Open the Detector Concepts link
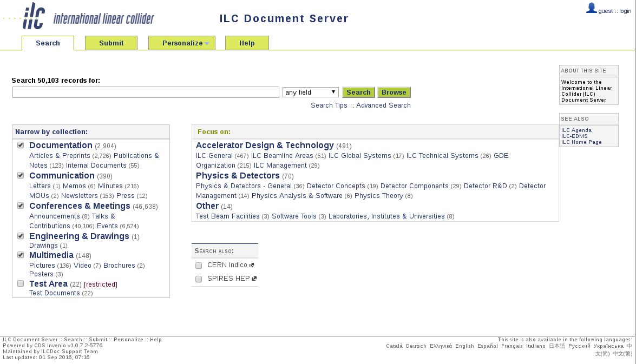This screenshot has width=636, height=364. click(x=336, y=186)
